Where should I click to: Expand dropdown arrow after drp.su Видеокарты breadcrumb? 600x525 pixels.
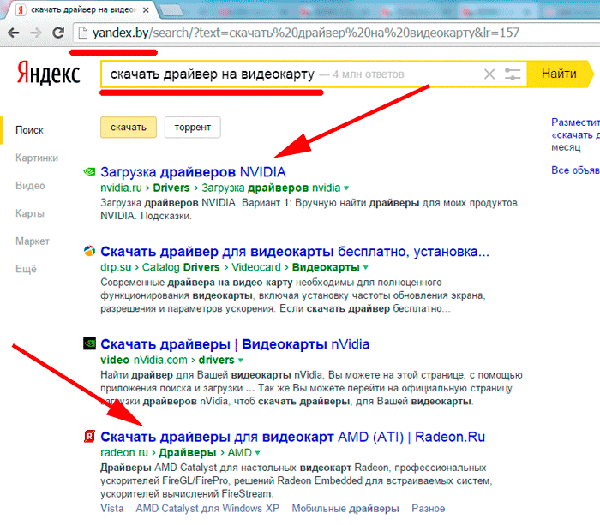click(x=365, y=267)
